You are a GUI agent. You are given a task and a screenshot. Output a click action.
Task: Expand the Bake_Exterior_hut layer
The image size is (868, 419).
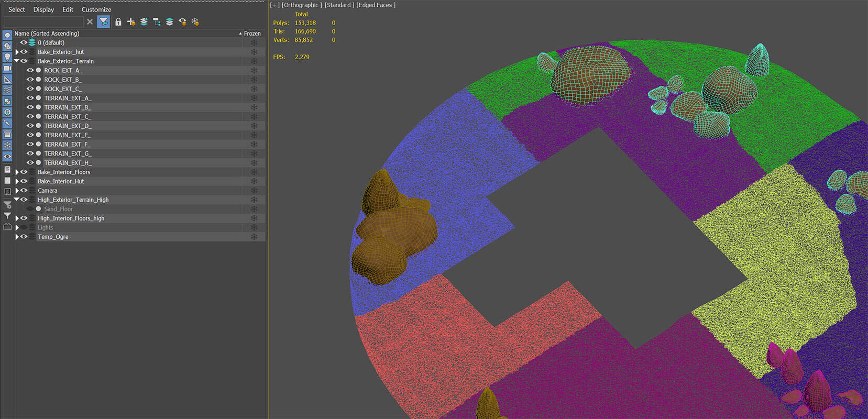tap(17, 52)
